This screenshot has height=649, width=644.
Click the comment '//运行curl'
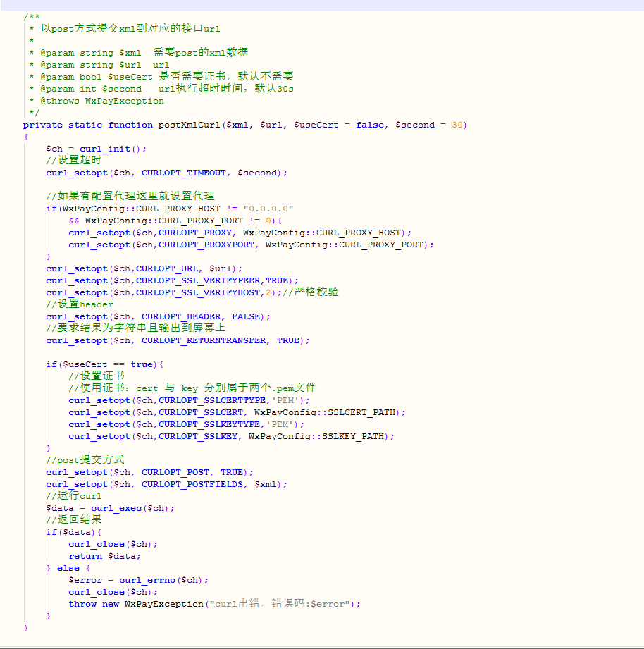coord(74,496)
